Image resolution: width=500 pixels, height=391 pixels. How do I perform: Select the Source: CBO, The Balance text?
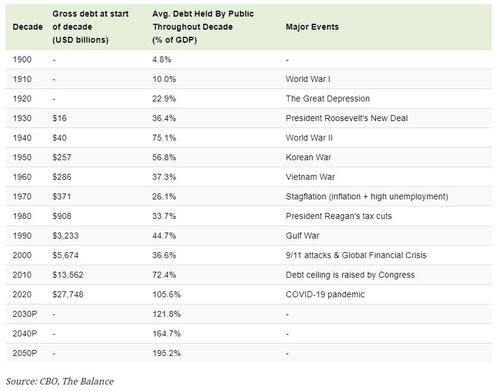pyautogui.click(x=60, y=381)
